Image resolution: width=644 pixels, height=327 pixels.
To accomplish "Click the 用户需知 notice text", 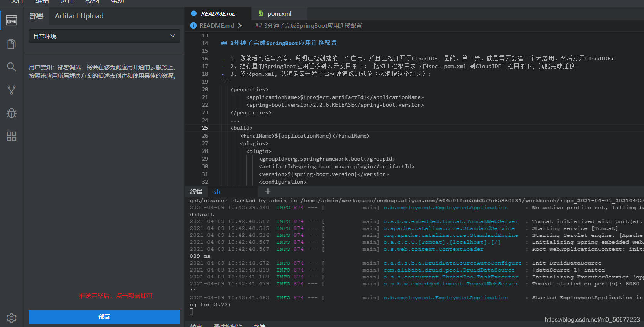I will coord(103,71).
